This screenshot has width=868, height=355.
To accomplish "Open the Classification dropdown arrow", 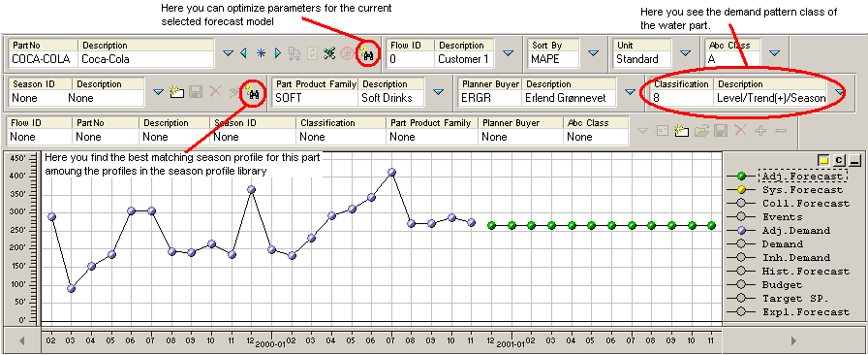I will [x=840, y=92].
